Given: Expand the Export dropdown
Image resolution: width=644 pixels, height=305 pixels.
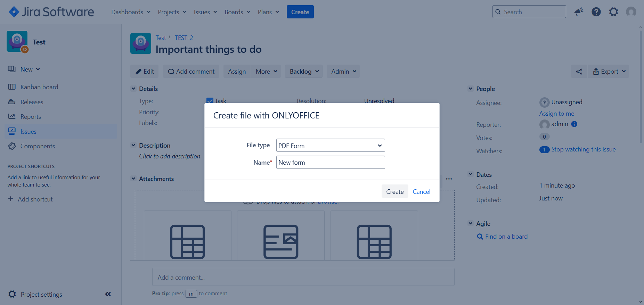Looking at the screenshot, I should 609,72.
